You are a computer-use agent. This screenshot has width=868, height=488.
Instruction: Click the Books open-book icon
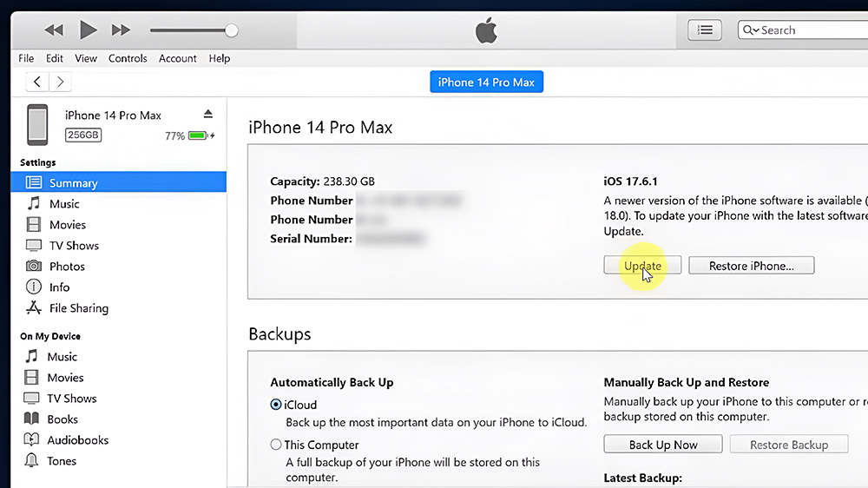click(x=31, y=419)
